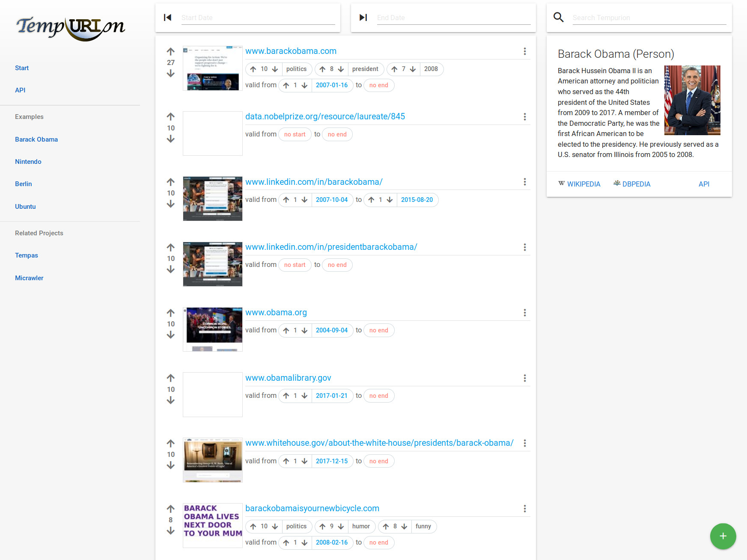Upvote www.linkedin.com/in/barackobama/ entry
The width and height of the screenshot is (747, 560).
tap(171, 182)
